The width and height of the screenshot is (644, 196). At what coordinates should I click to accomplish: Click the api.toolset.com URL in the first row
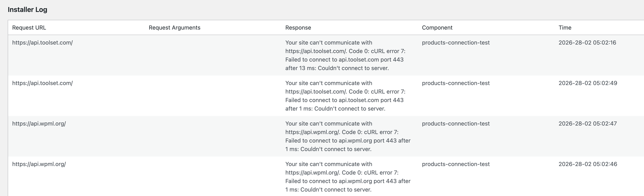pyautogui.click(x=42, y=43)
